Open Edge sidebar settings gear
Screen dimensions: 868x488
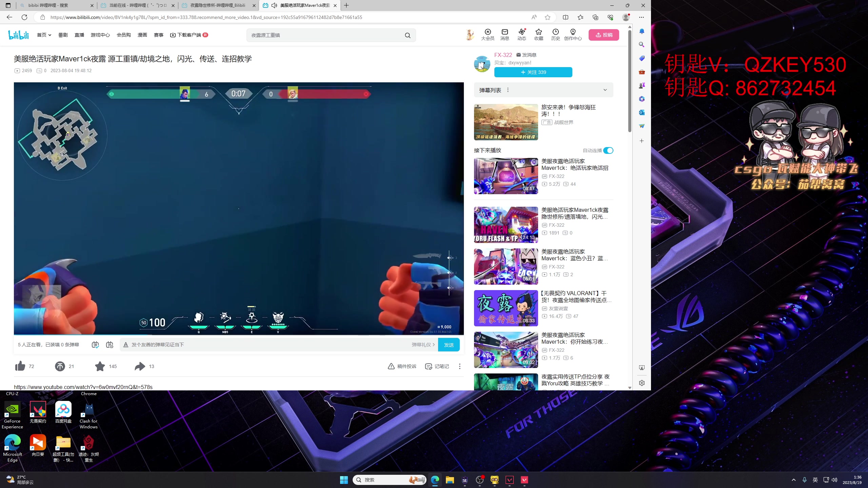pyautogui.click(x=642, y=383)
